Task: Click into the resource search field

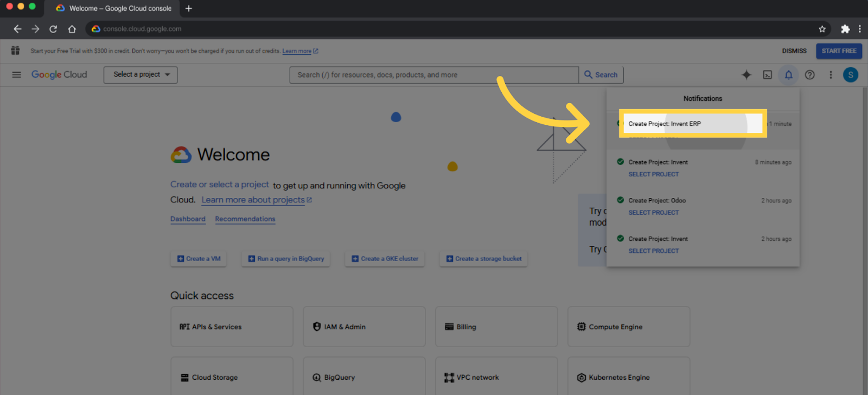Action: tap(434, 75)
